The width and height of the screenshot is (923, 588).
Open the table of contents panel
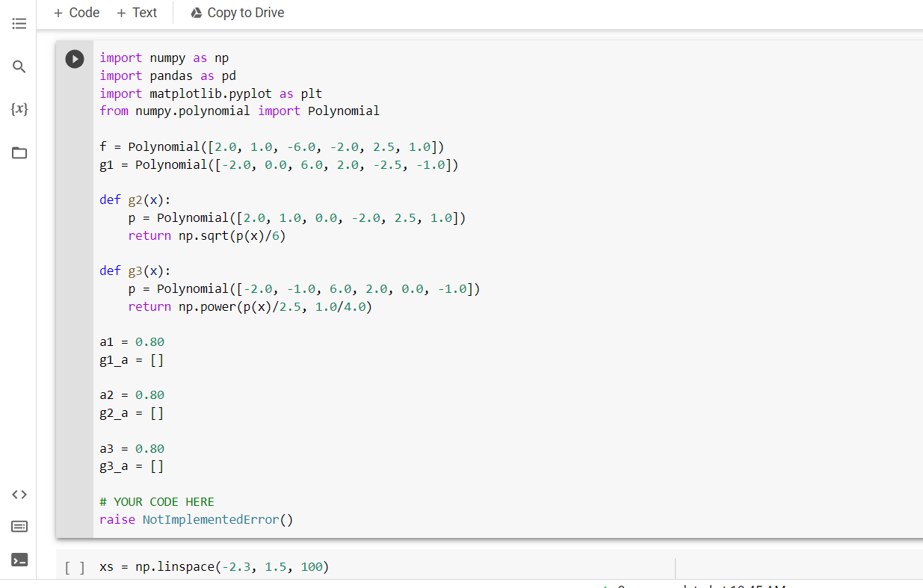click(x=19, y=23)
